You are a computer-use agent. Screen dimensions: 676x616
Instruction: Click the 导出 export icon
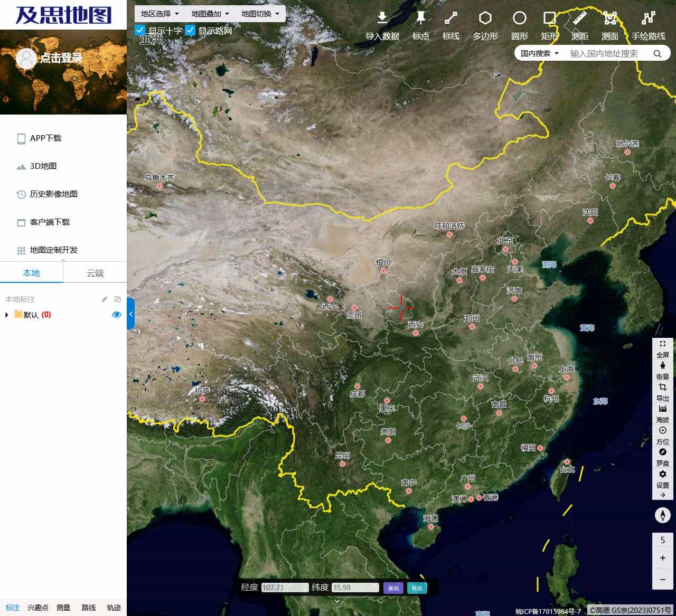(x=663, y=392)
